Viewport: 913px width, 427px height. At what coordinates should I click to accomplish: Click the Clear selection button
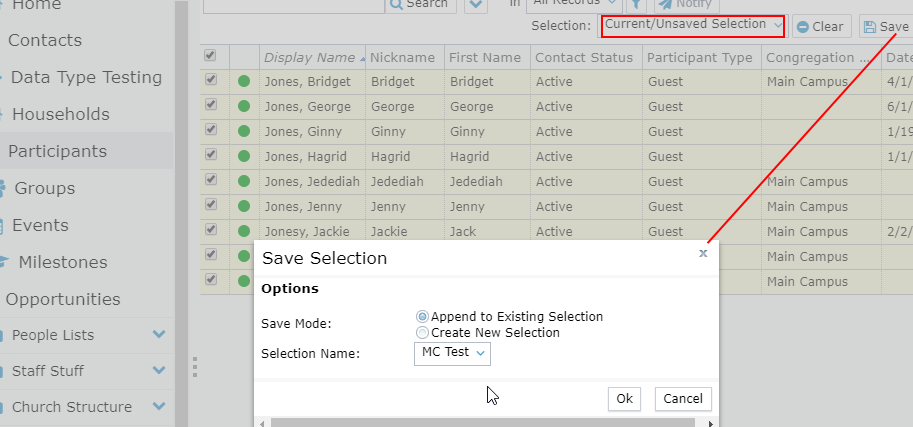[x=820, y=27]
